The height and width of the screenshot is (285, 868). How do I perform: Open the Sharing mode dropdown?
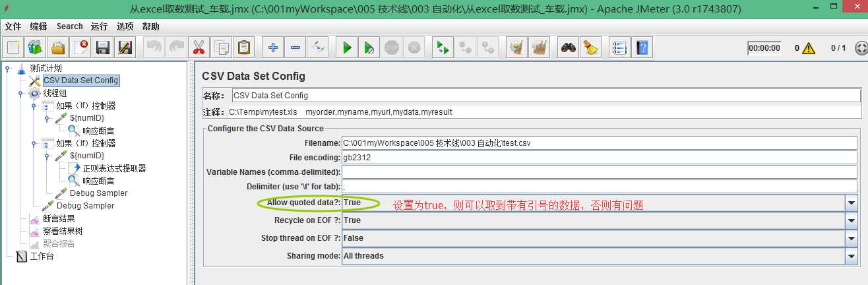(x=852, y=255)
